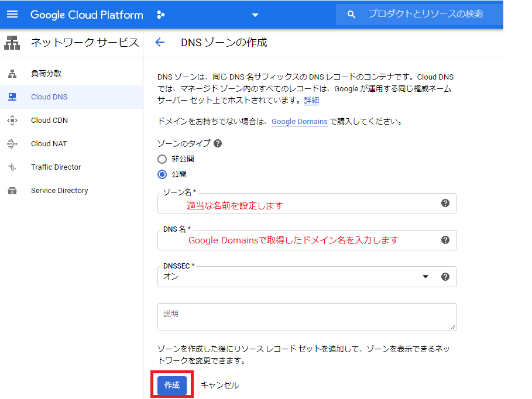Open the プロダクトとリソースの検索 search bar
Image resolution: width=532 pixels, height=399 pixels.
[x=419, y=15]
